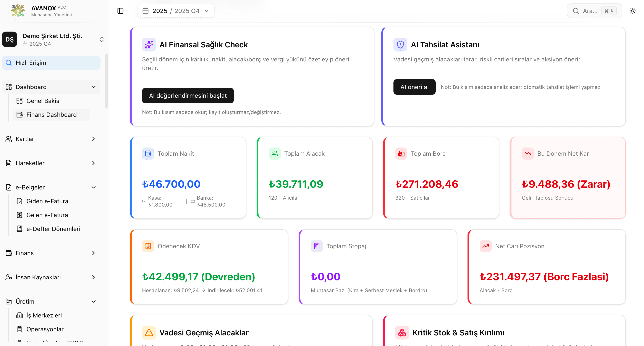Start AI değerlendirmesini başlat
This screenshot has height=346, width=644.
(188, 96)
